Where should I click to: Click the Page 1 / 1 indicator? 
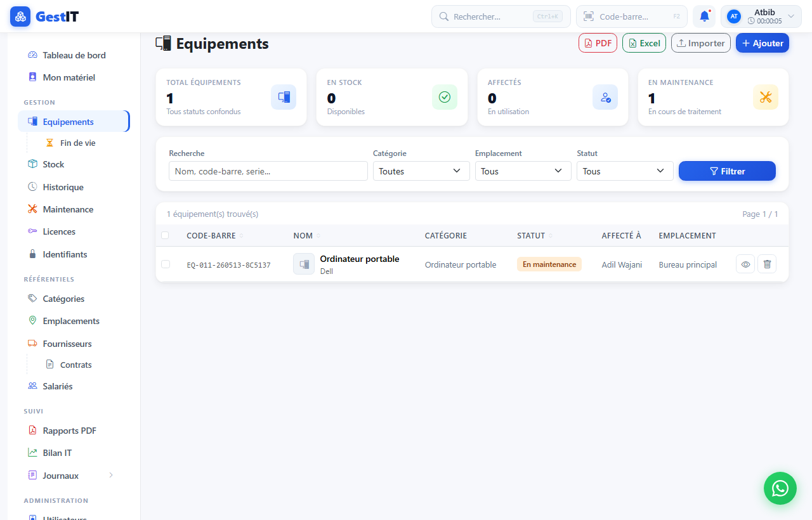760,214
